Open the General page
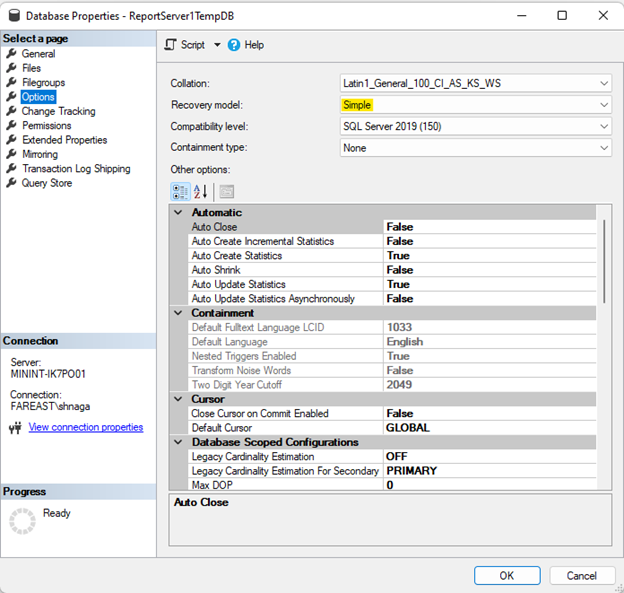The height and width of the screenshot is (593, 624). pos(39,53)
